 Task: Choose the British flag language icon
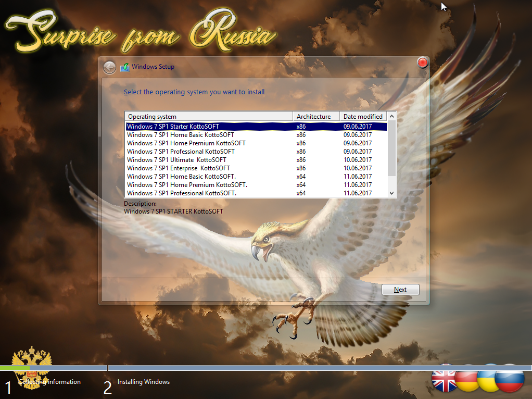[445, 378]
